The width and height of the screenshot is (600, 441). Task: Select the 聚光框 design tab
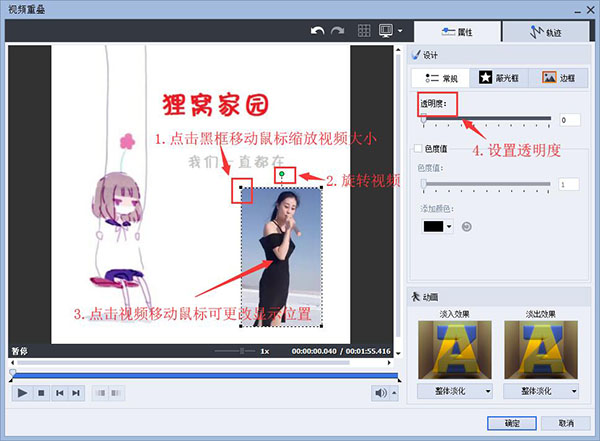[x=499, y=78]
